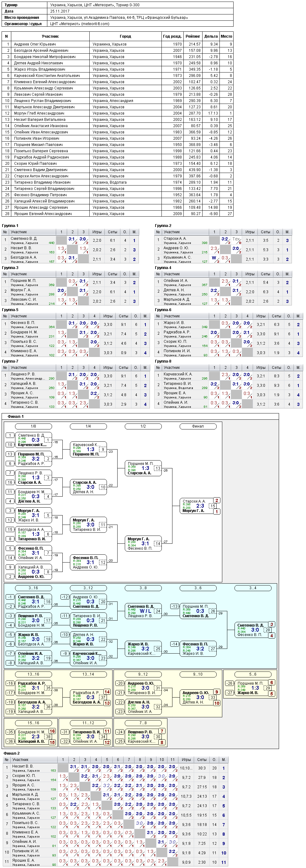Click the 15...16 placement match label
This screenshot has height=868, width=306.
click(33, 723)
